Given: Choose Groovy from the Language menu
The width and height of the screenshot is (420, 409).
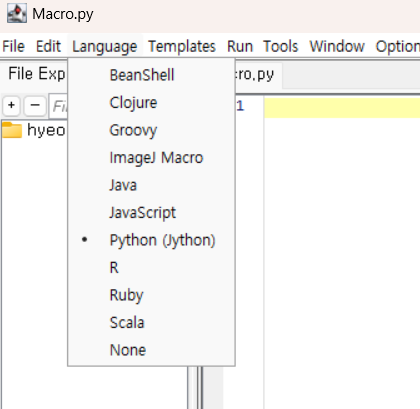Looking at the screenshot, I should click(151, 130).
